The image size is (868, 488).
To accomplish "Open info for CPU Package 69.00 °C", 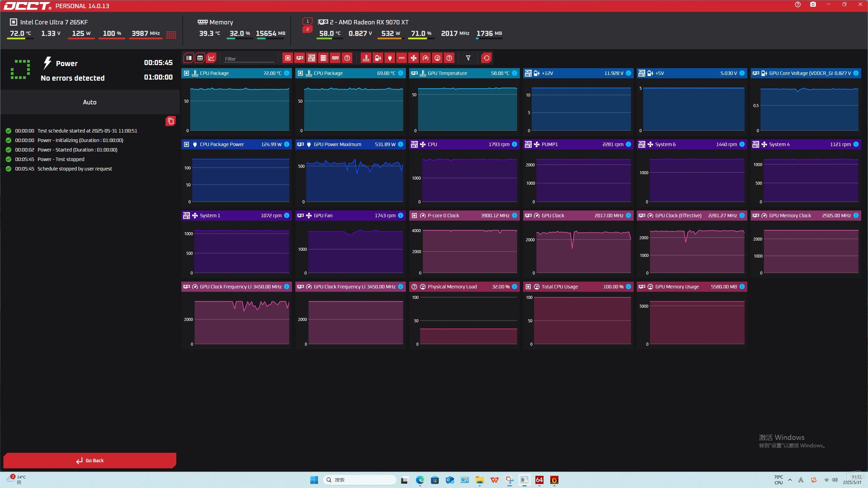I will (401, 73).
